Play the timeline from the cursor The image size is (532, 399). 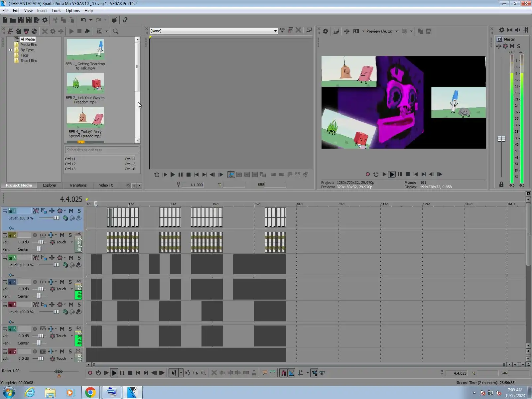[x=114, y=373]
